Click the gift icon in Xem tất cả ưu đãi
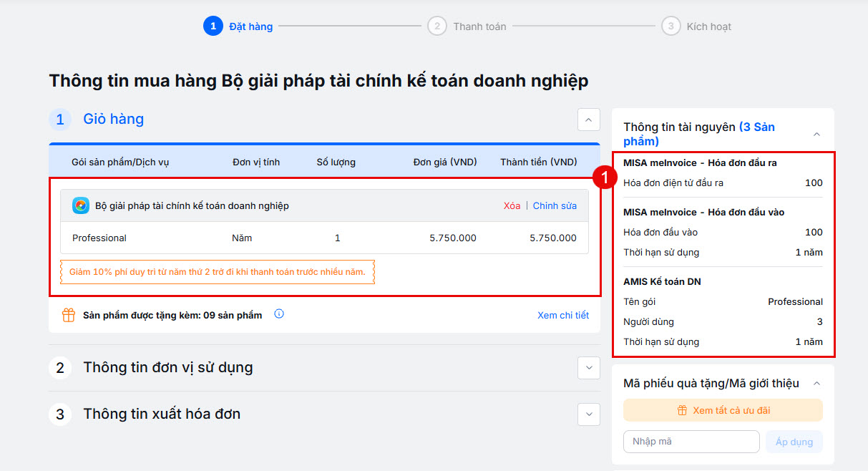The width and height of the screenshot is (868, 471). coord(682,411)
